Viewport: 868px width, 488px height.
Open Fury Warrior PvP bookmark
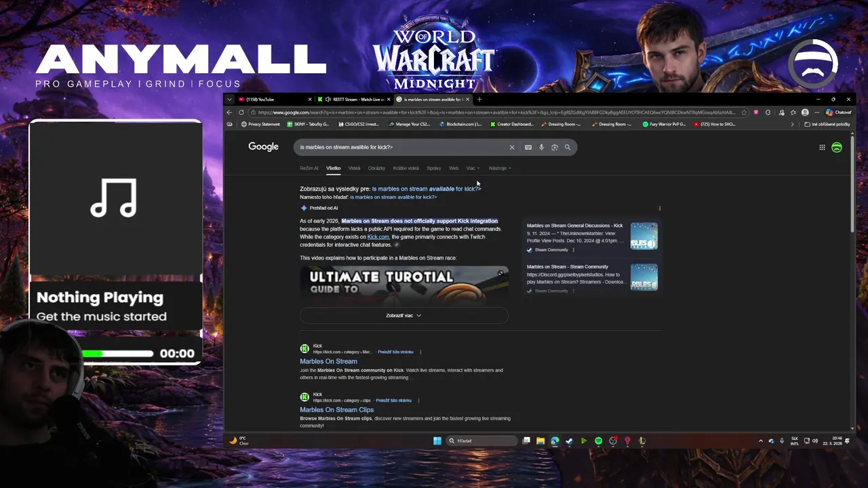pos(665,124)
